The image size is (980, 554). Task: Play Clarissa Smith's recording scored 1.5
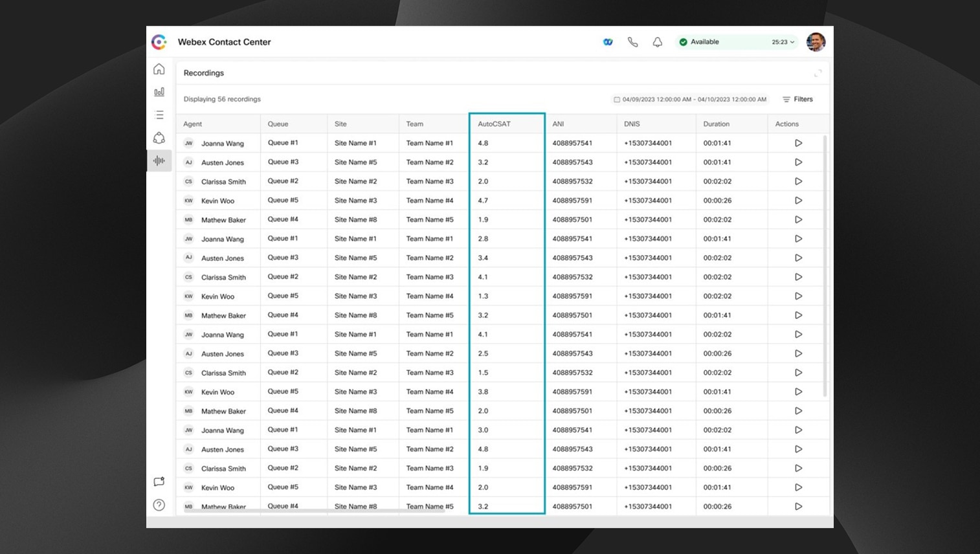(799, 373)
